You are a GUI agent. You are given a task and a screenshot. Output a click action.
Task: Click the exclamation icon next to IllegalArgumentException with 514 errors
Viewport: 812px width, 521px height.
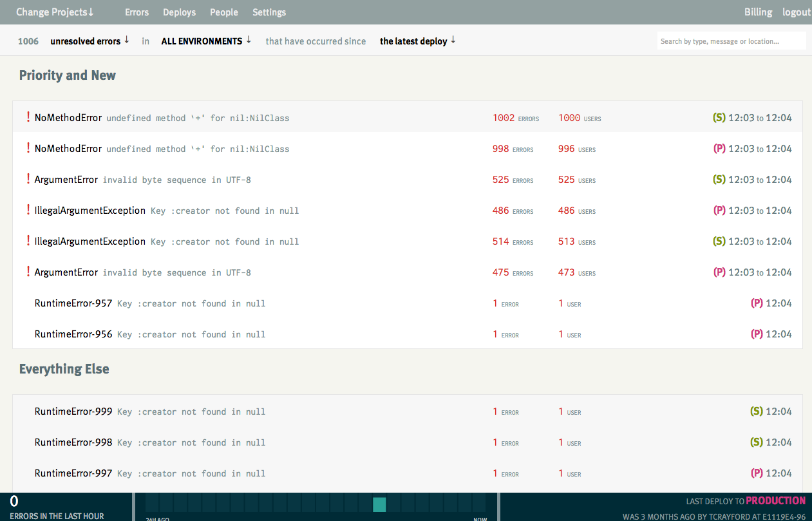(28, 241)
